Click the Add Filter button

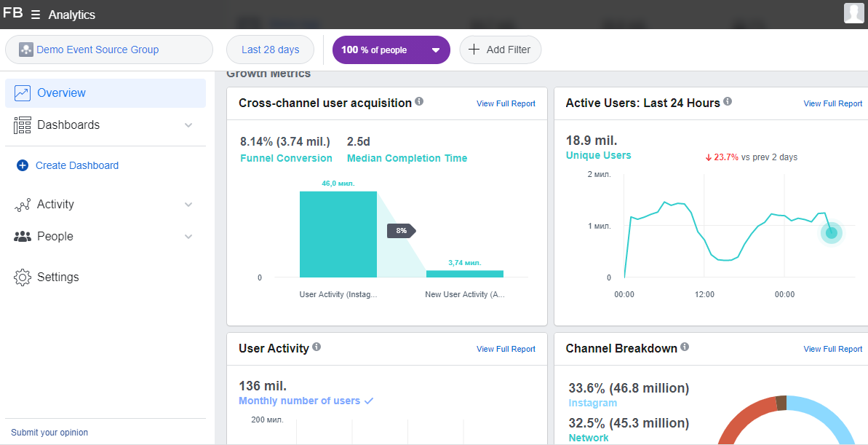click(500, 50)
